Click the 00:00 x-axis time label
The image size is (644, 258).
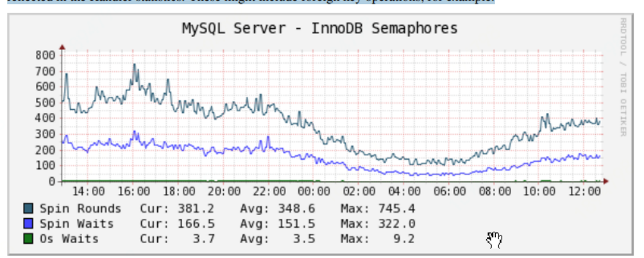[314, 191]
